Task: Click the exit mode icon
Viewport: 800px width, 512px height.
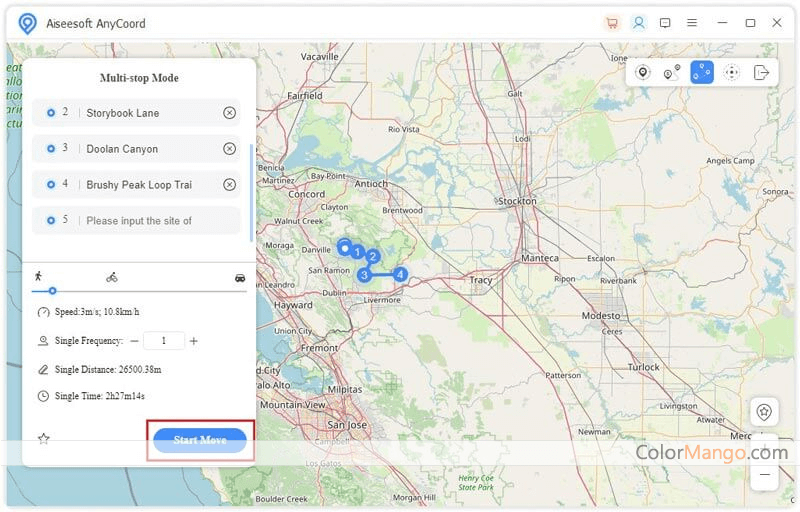Action: (x=762, y=72)
